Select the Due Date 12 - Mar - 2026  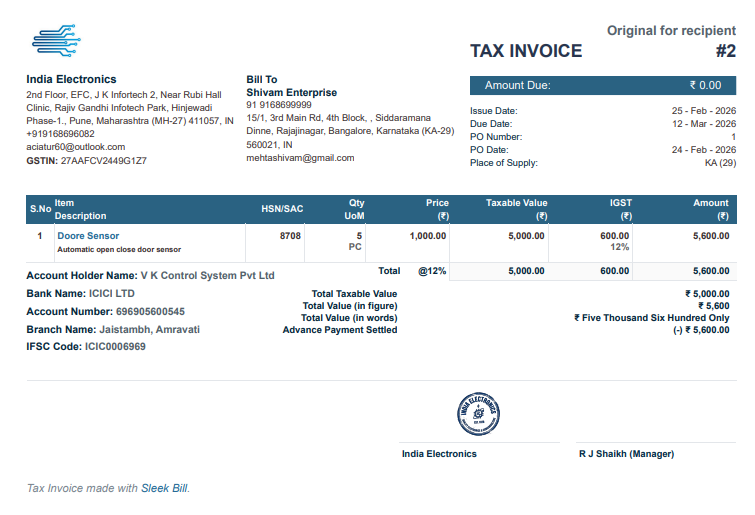point(703,124)
